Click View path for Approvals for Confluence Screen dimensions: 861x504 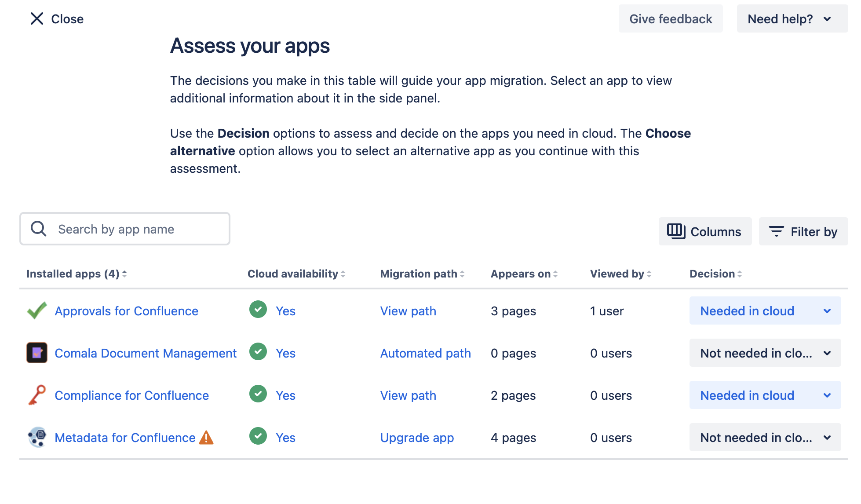408,311
